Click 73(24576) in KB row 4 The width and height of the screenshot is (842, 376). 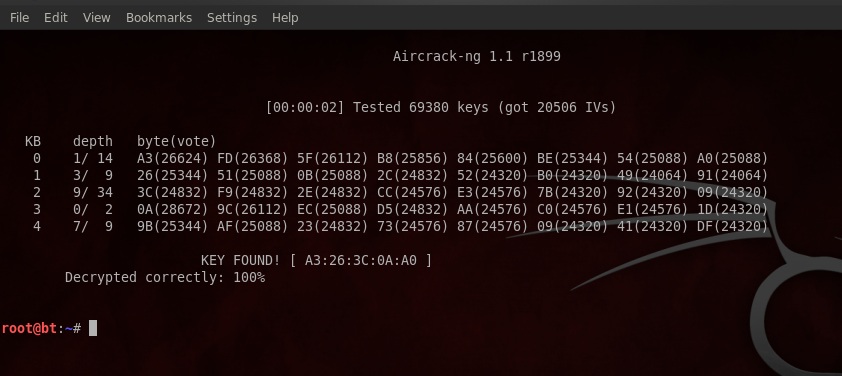[413, 227]
